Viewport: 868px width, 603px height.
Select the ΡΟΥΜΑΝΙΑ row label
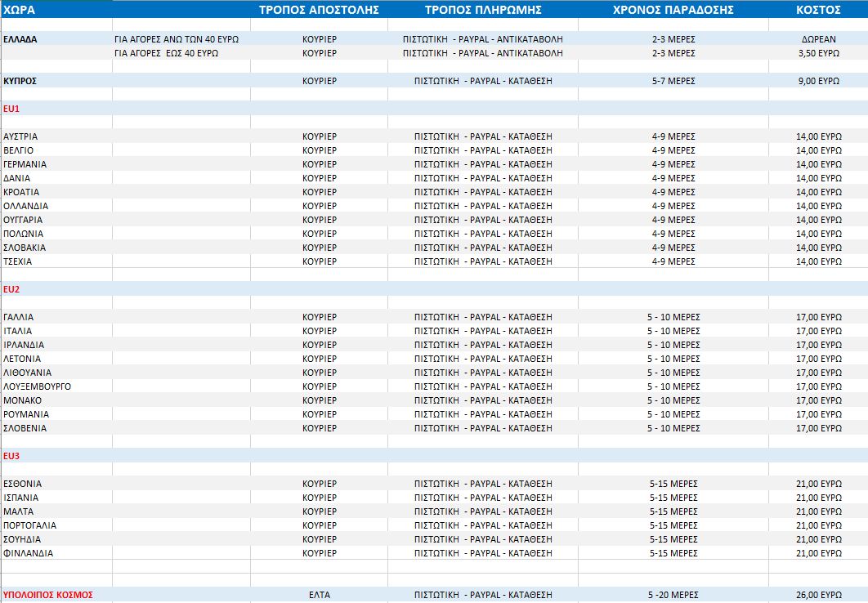[26, 413]
